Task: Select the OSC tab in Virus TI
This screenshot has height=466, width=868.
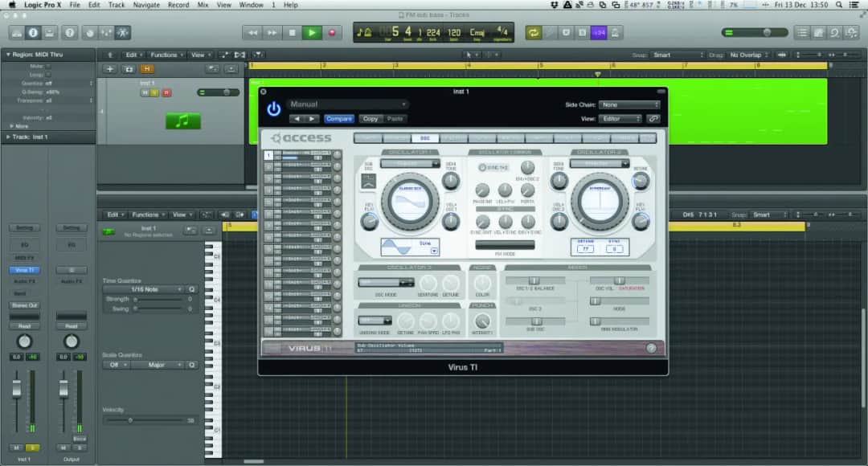Action: tap(424, 138)
